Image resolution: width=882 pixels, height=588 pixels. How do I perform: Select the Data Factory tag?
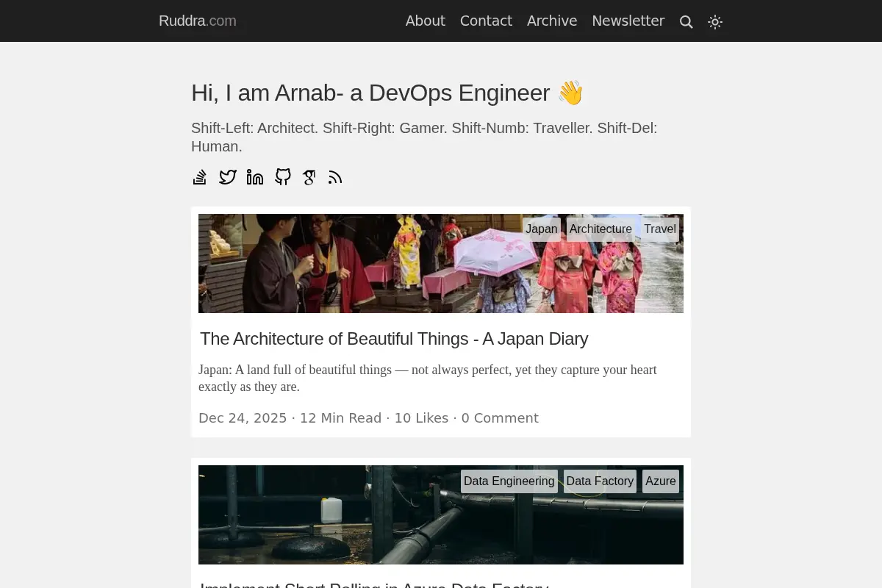coord(600,481)
